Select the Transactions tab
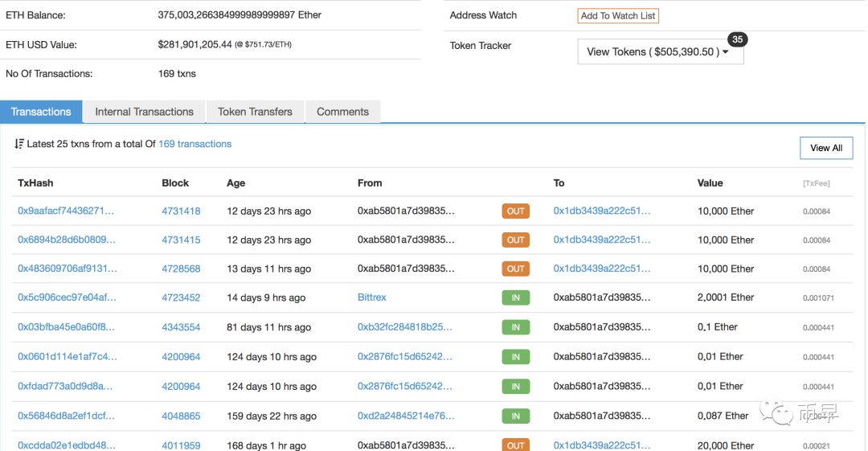868x451 pixels. coord(41,112)
